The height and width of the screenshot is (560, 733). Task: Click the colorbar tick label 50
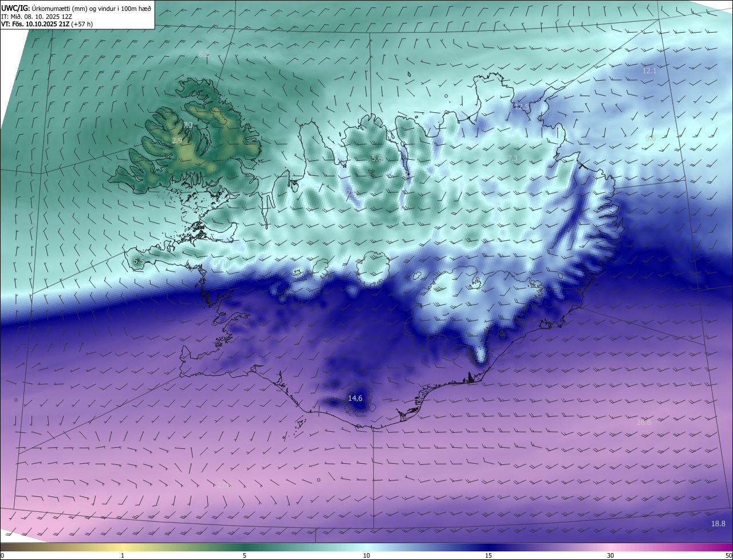[728, 555]
